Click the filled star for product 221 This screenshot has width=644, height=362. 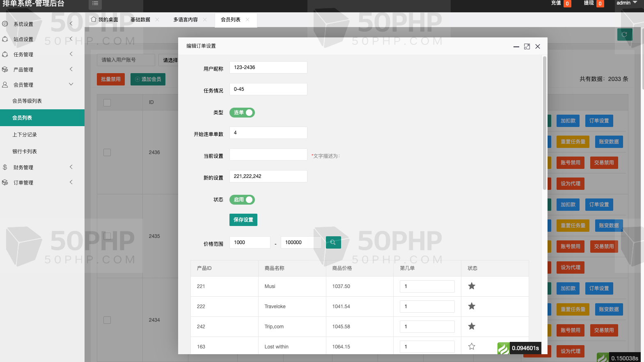click(x=472, y=286)
